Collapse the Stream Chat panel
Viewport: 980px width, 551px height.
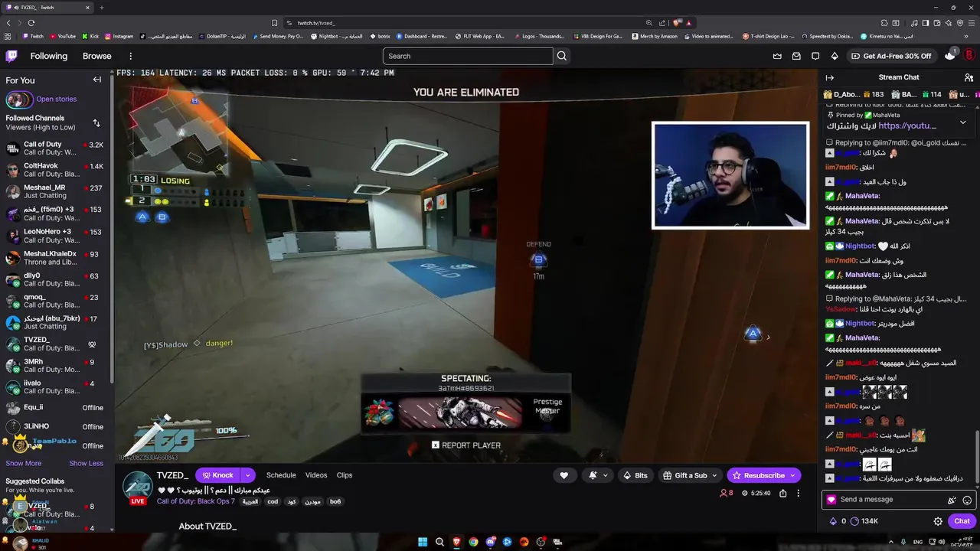829,77
